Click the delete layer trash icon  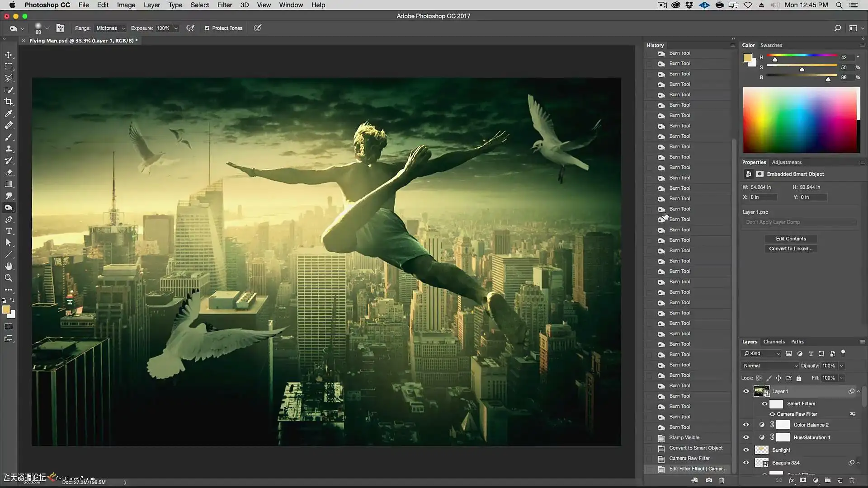pos(852,480)
